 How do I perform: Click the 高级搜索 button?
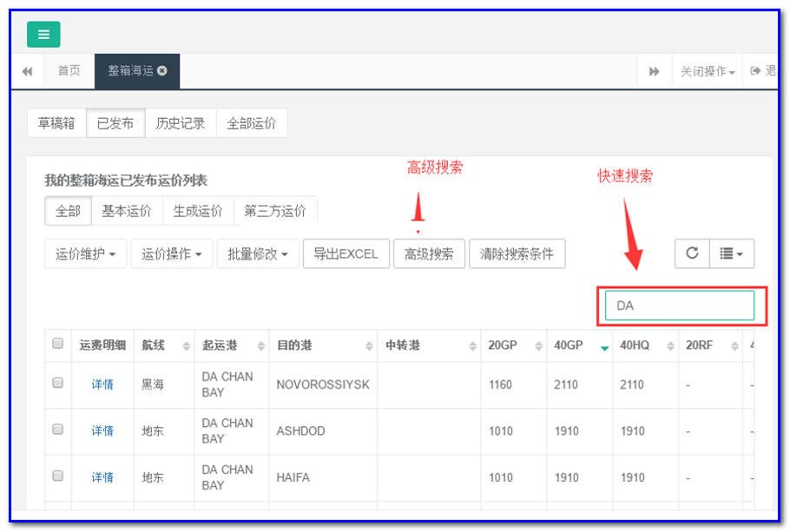[429, 253]
